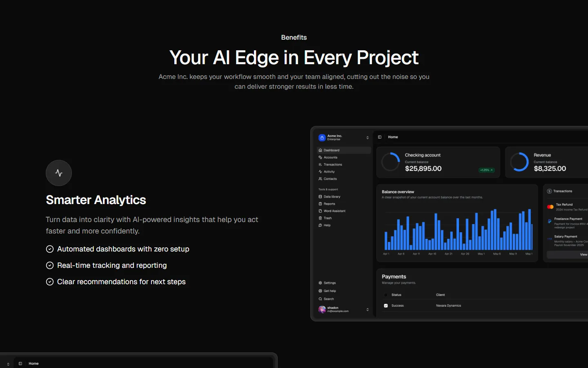Click the shadcn user avatar
Image resolution: width=588 pixels, height=368 pixels.
(322, 310)
